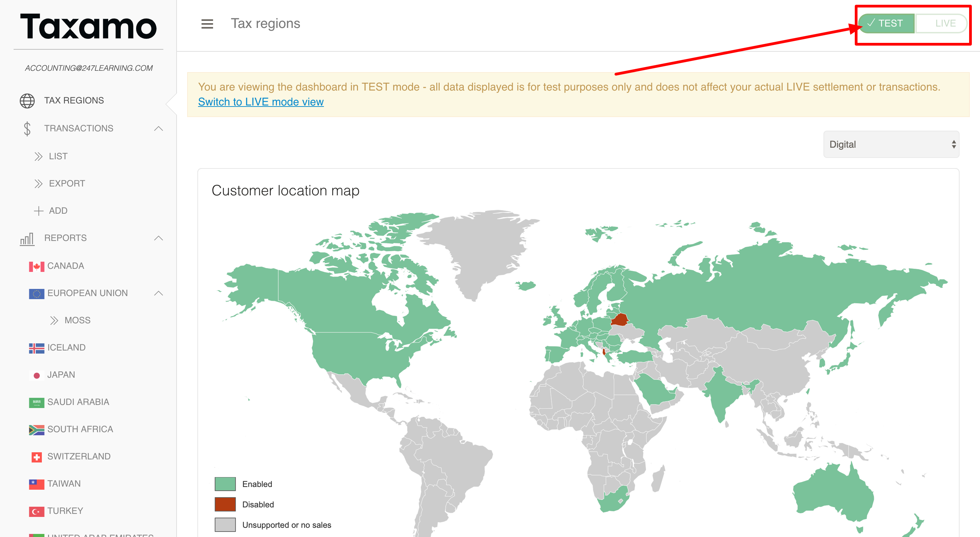This screenshot has height=537, width=980.
Task: Open the MOSS report menu item
Action: [x=77, y=321]
